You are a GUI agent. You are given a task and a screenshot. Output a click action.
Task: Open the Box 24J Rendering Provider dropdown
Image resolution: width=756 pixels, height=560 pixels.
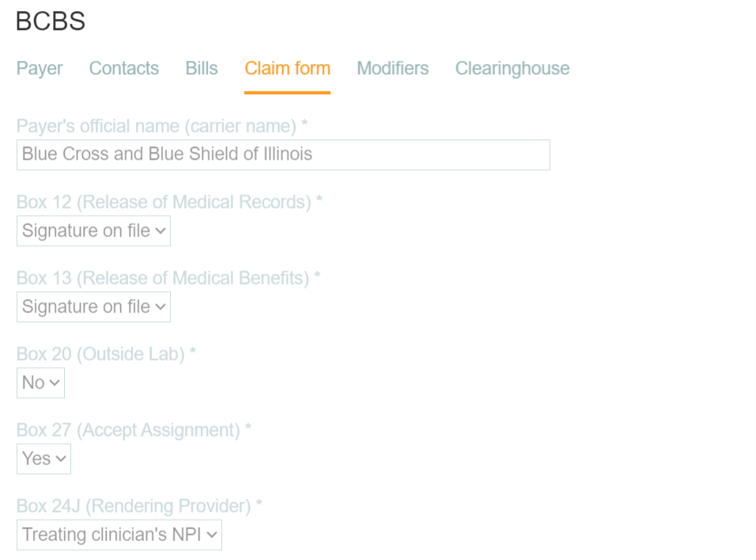[x=119, y=535]
